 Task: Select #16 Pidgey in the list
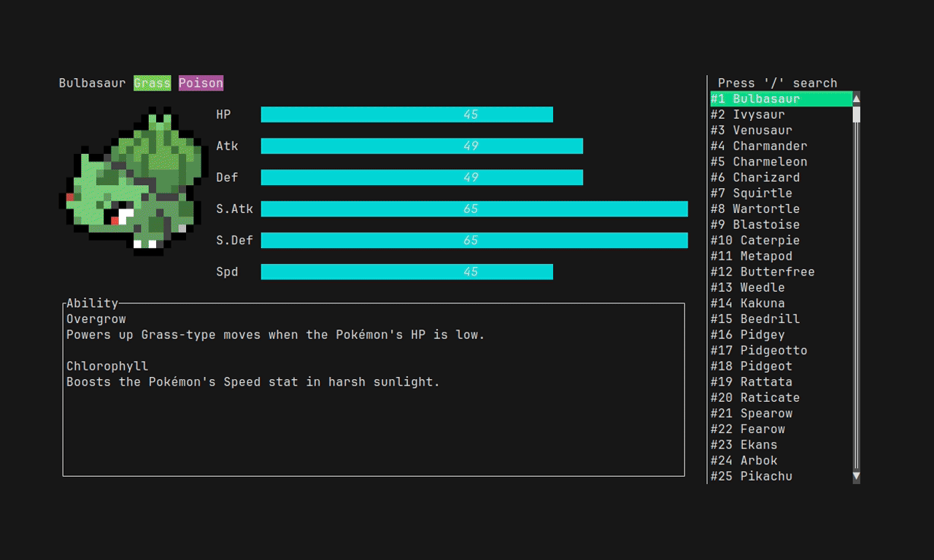(x=781, y=335)
